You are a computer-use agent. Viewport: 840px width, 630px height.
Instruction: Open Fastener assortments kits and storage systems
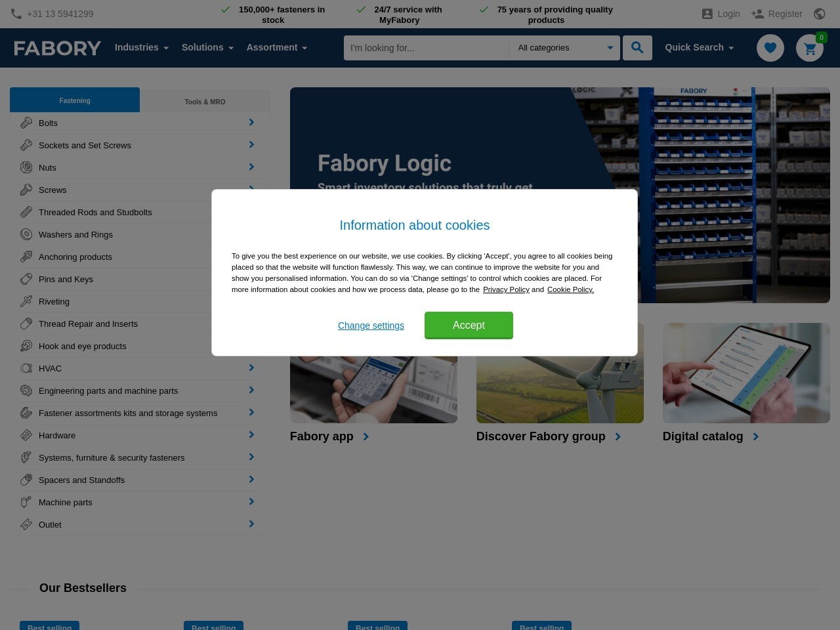pyautogui.click(x=128, y=413)
